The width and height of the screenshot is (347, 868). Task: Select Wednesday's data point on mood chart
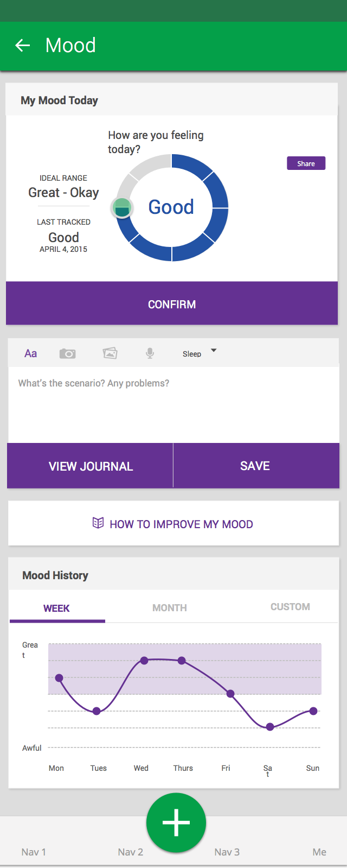144,661
